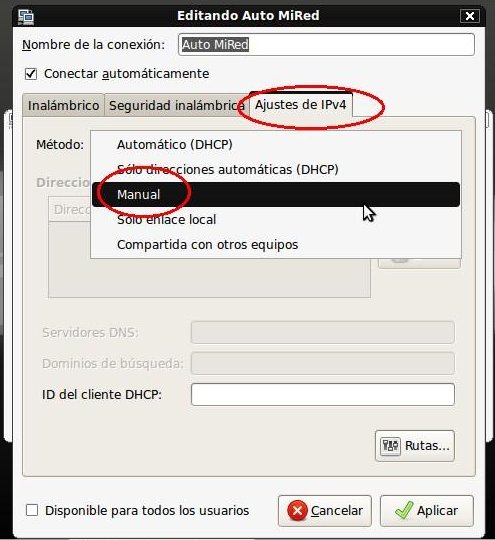Click the red X icon on Cancelar
The width and height of the screenshot is (495, 540).
pyautogui.click(x=297, y=510)
